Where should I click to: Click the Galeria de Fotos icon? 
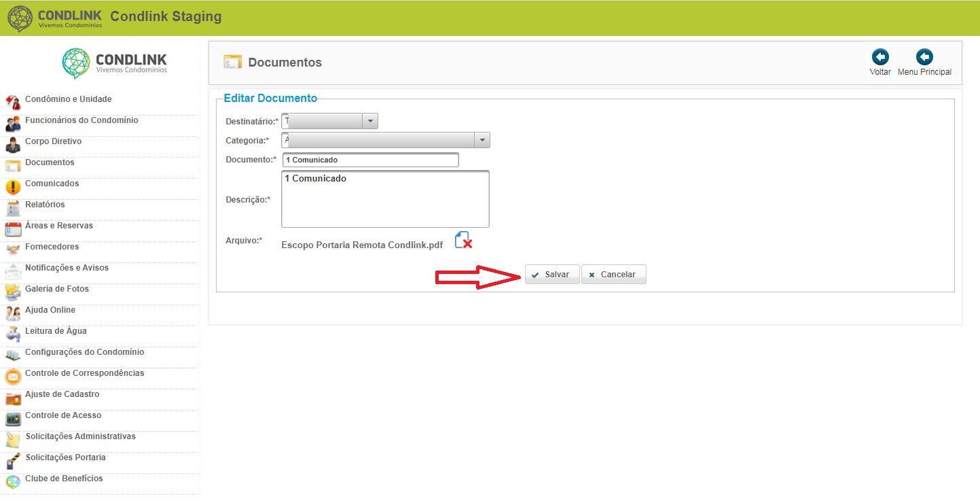pos(13,292)
